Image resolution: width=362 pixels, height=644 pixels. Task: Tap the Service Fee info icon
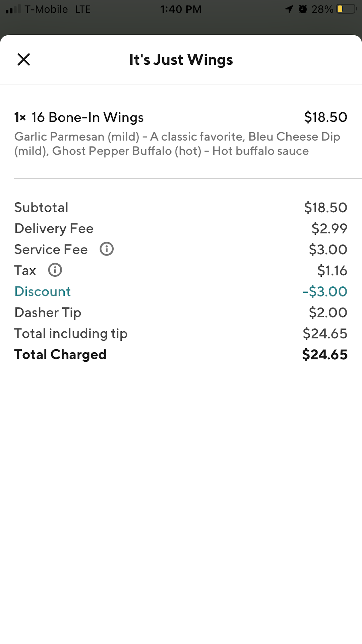[x=107, y=249]
